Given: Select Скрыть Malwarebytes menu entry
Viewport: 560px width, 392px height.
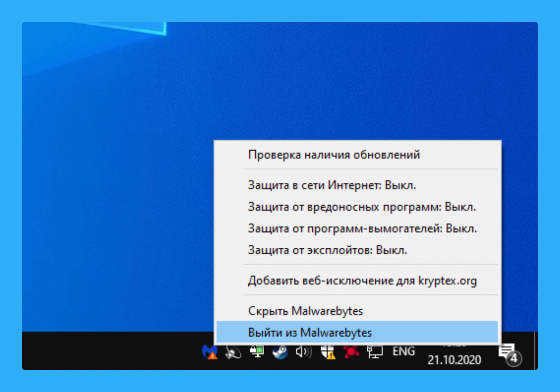Looking at the screenshot, I should [x=357, y=310].
